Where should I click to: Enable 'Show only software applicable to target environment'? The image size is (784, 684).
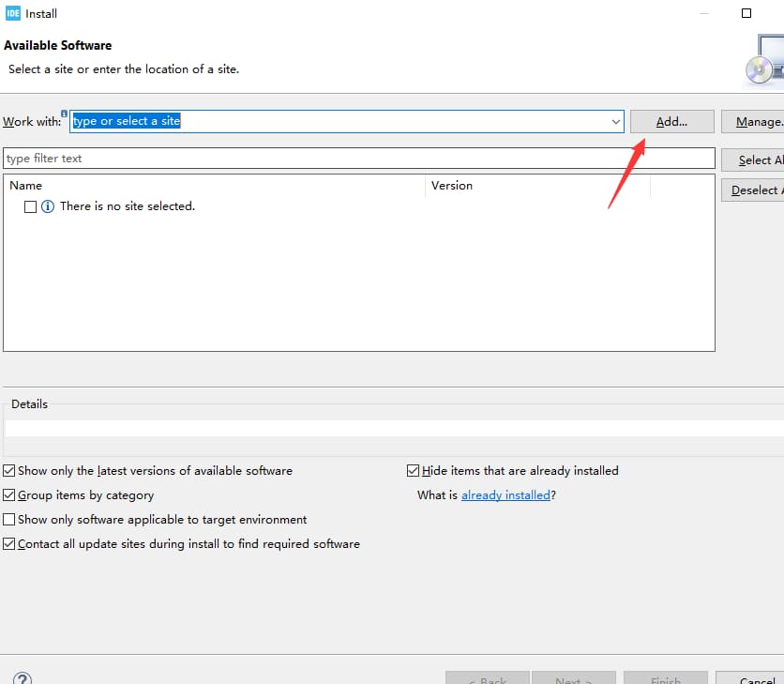(9, 520)
